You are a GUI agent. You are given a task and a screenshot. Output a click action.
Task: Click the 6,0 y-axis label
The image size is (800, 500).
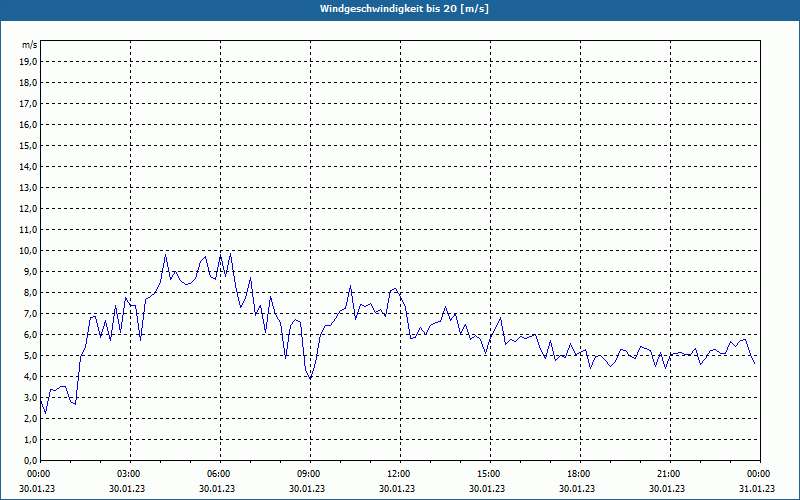30,334
